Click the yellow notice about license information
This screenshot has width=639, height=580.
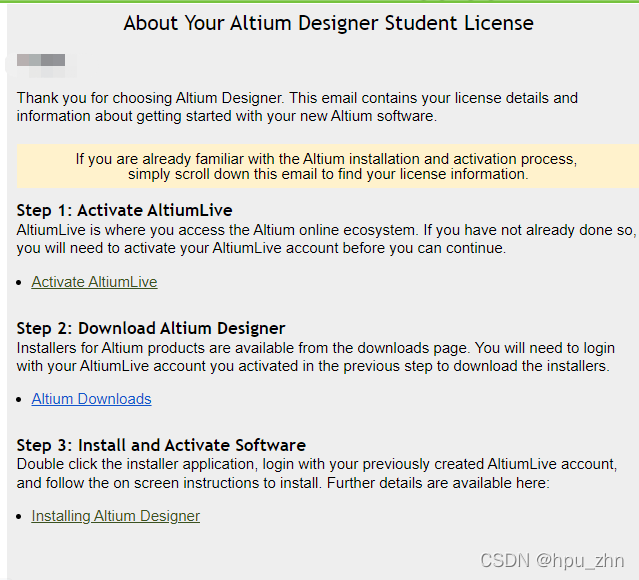(x=328, y=166)
